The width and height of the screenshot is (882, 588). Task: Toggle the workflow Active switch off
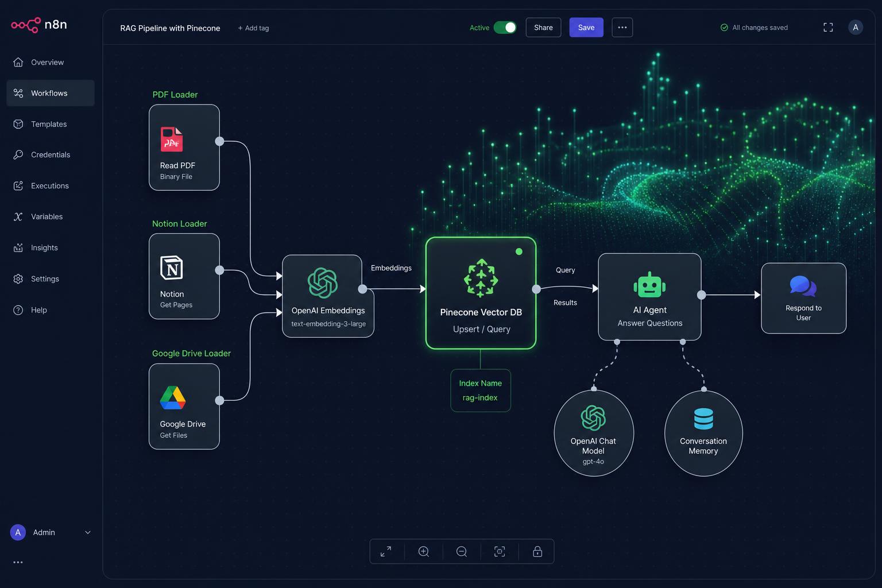click(505, 28)
